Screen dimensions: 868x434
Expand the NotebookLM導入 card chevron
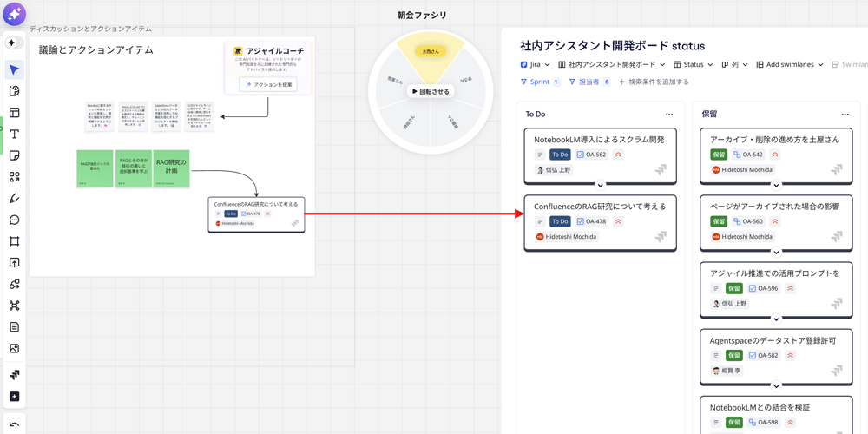coord(600,185)
